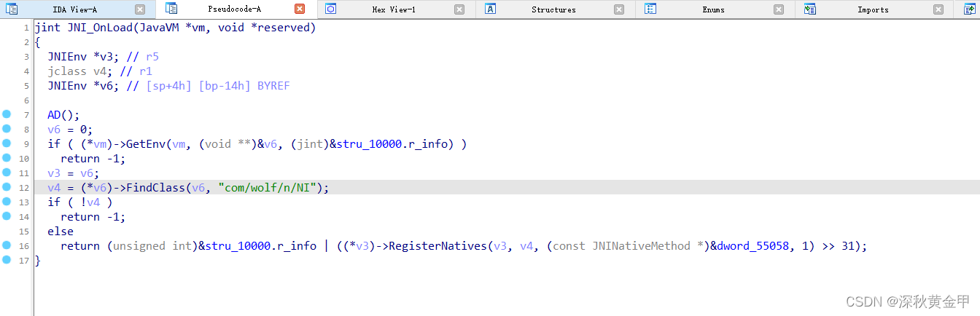
Task: Toggle breakpoint dot on line 11
Action: [x=7, y=173]
